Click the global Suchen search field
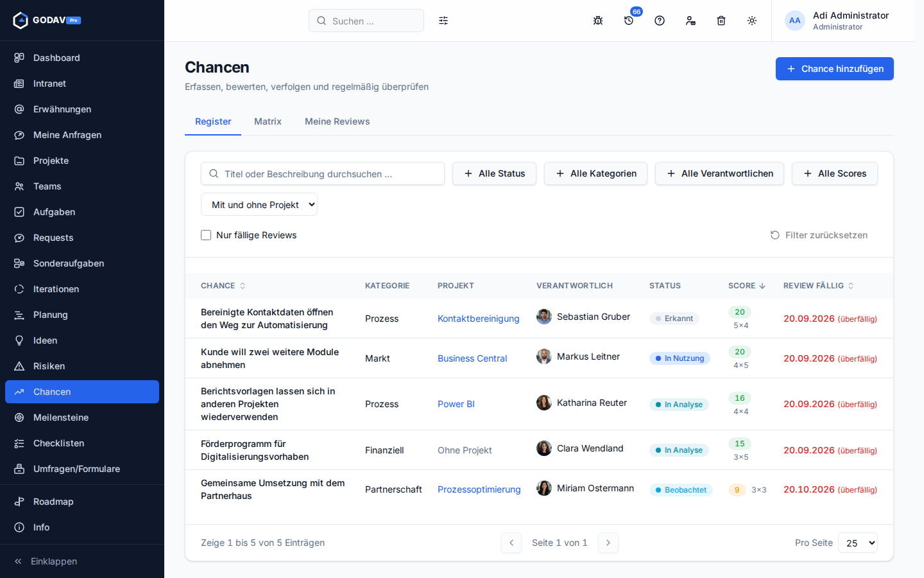 pyautogui.click(x=366, y=21)
